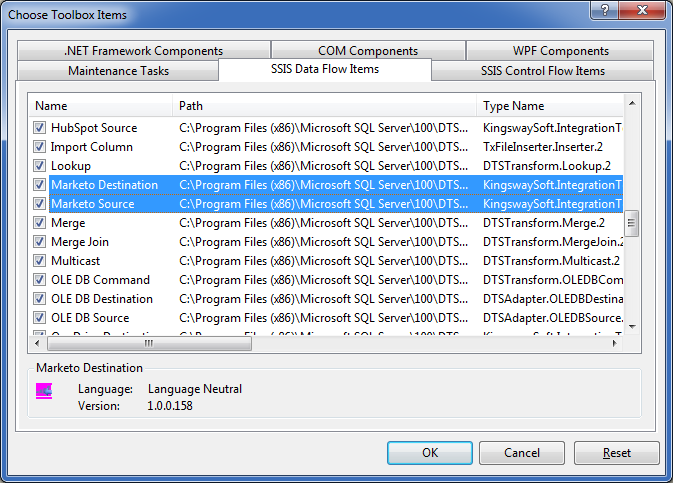The height and width of the screenshot is (483, 673).
Task: Select the OLE DB Source row name
Action: (x=90, y=317)
